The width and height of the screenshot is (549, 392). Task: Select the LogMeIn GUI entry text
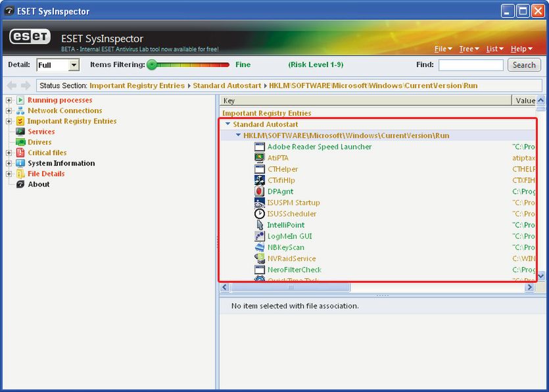click(x=289, y=237)
